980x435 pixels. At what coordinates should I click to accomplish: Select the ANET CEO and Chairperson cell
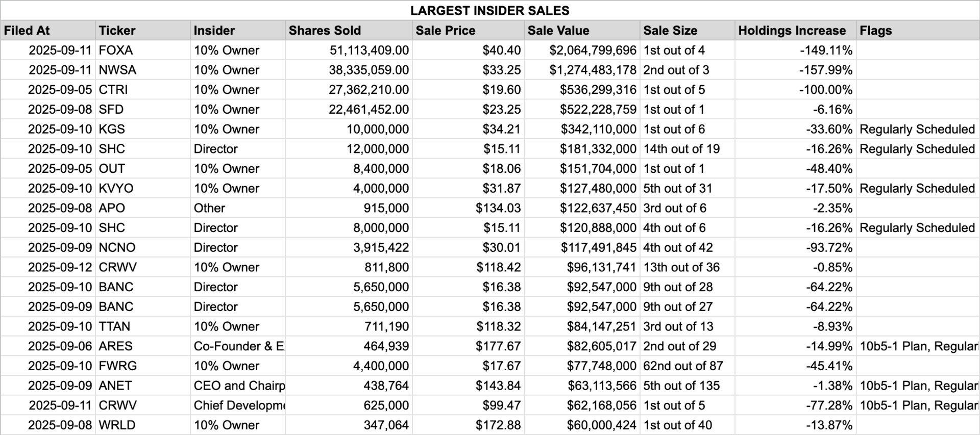coord(238,386)
